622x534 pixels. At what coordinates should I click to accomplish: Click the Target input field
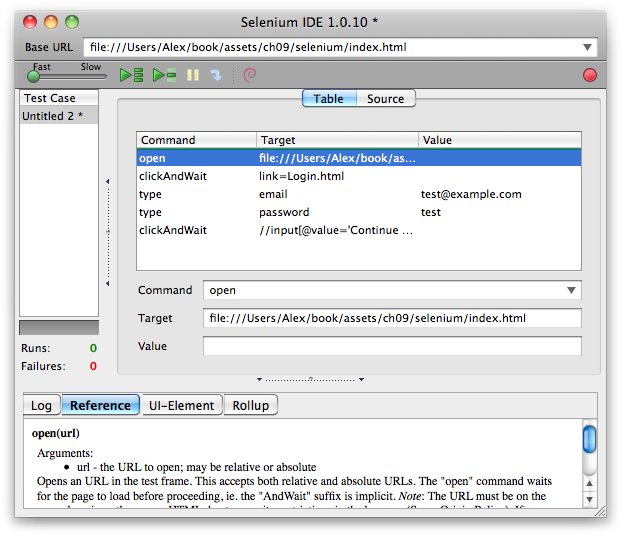pos(392,318)
